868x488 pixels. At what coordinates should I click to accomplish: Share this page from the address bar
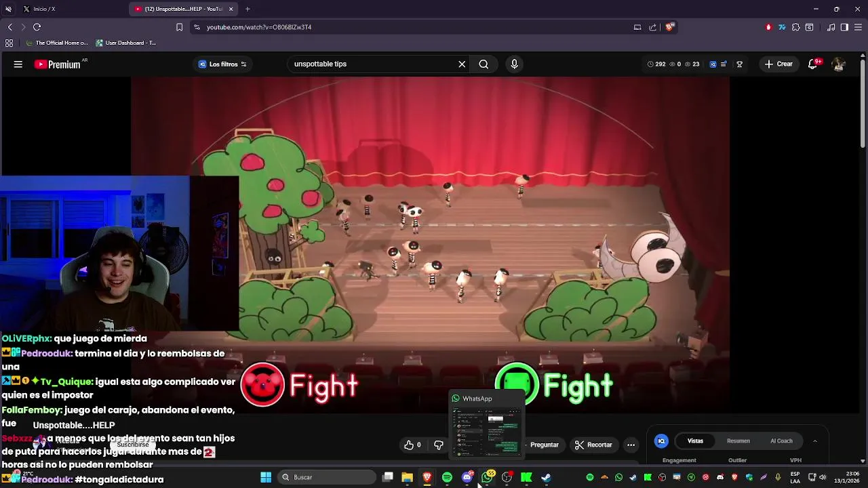click(x=652, y=27)
